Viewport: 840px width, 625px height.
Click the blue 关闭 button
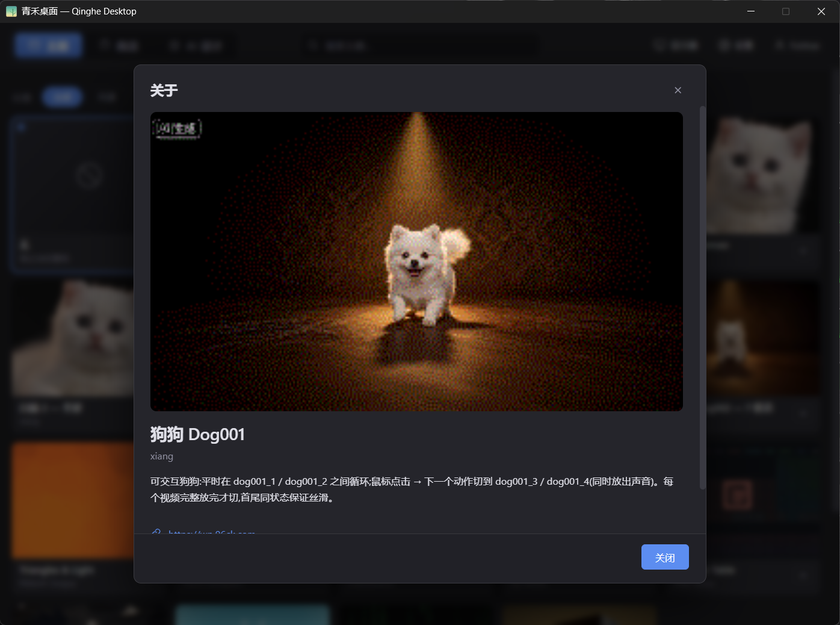point(665,558)
